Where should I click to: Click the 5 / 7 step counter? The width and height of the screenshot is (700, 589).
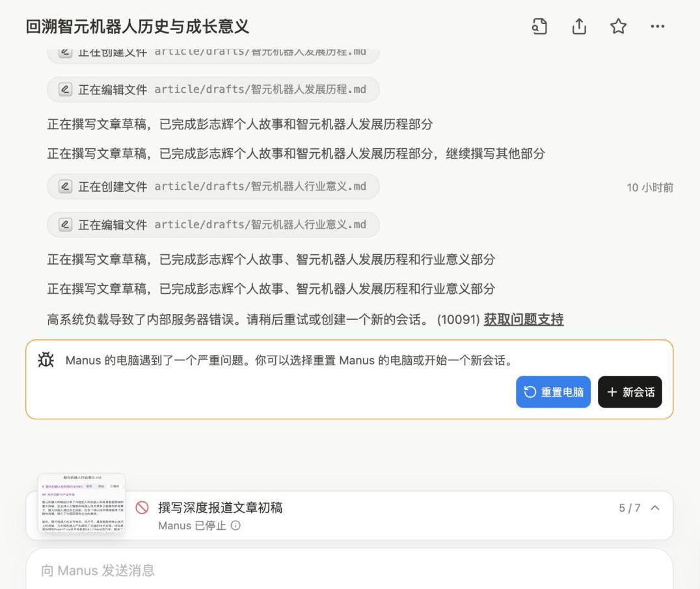point(630,508)
